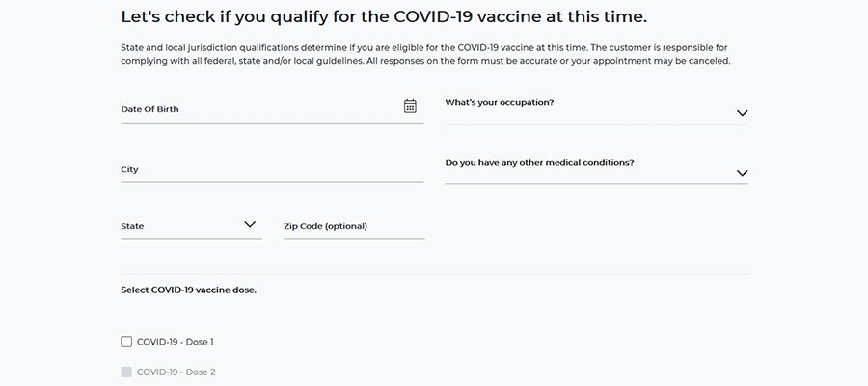Check the COVID-19 - Dose 1 checkbox

(126, 342)
